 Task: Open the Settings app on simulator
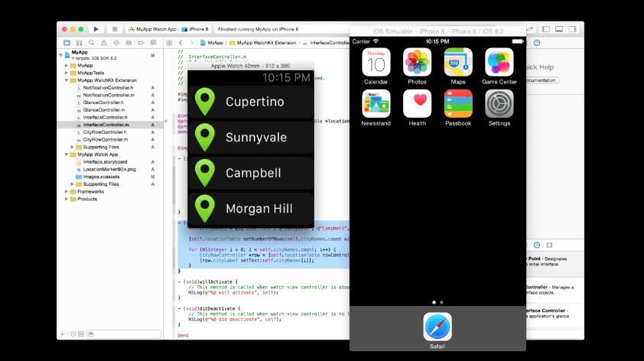click(x=499, y=103)
